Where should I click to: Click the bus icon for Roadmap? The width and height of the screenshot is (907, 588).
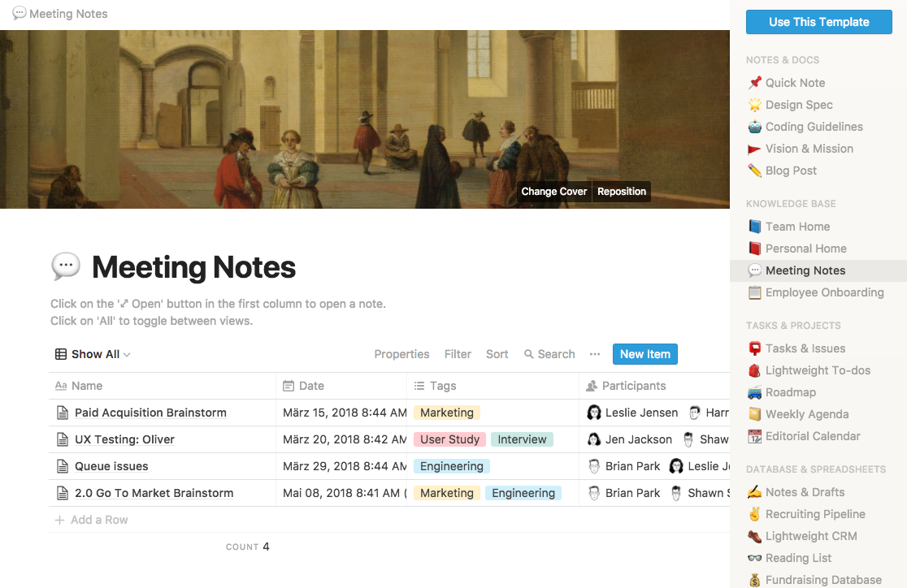[754, 392]
